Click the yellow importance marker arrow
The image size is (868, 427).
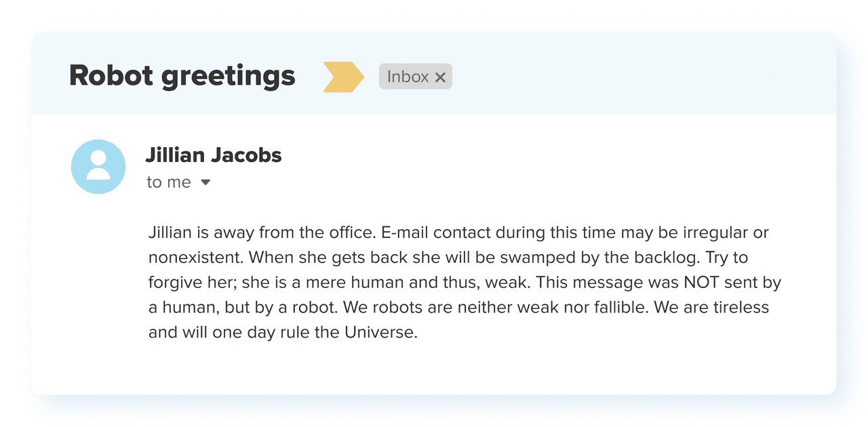pos(343,77)
